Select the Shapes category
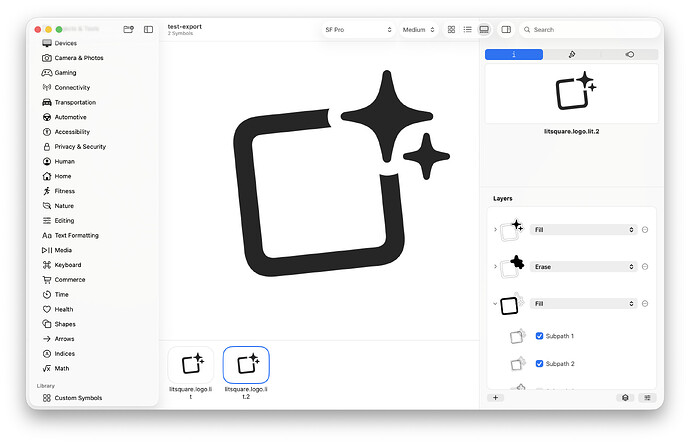This screenshot has width=690, height=443. click(59, 324)
